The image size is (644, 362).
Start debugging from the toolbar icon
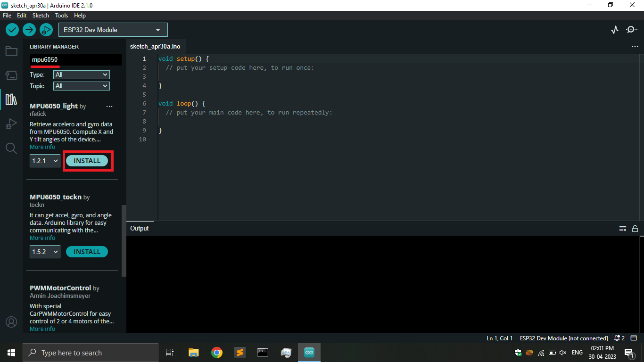coord(46,29)
